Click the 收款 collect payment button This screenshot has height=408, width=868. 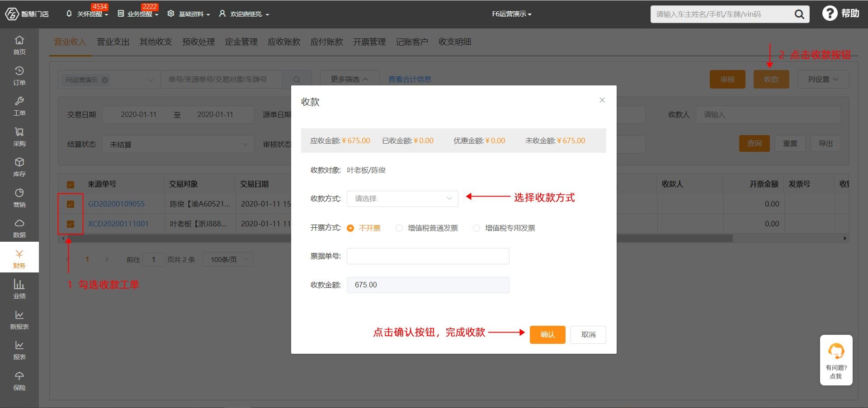(771, 79)
